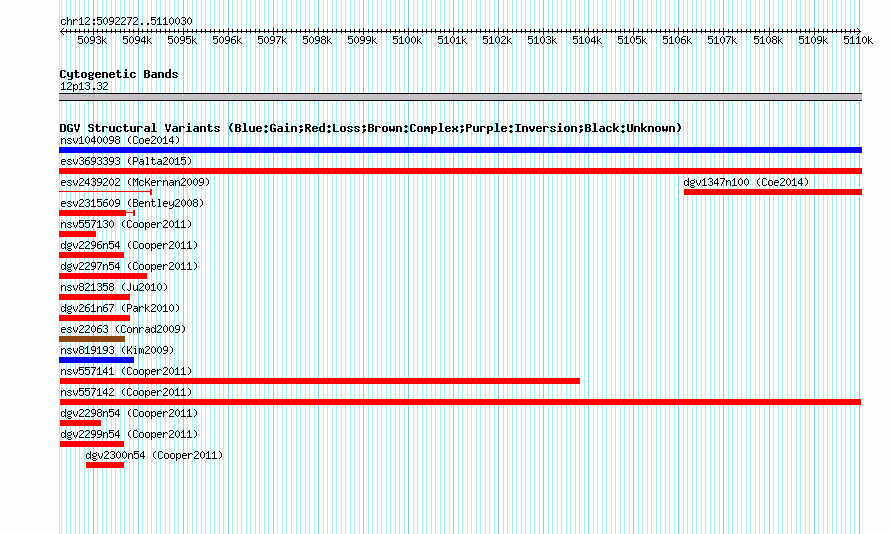The width and height of the screenshot is (890, 534).
Task: Open nsv557141 (Cooper2011) variant label
Action: [126, 371]
